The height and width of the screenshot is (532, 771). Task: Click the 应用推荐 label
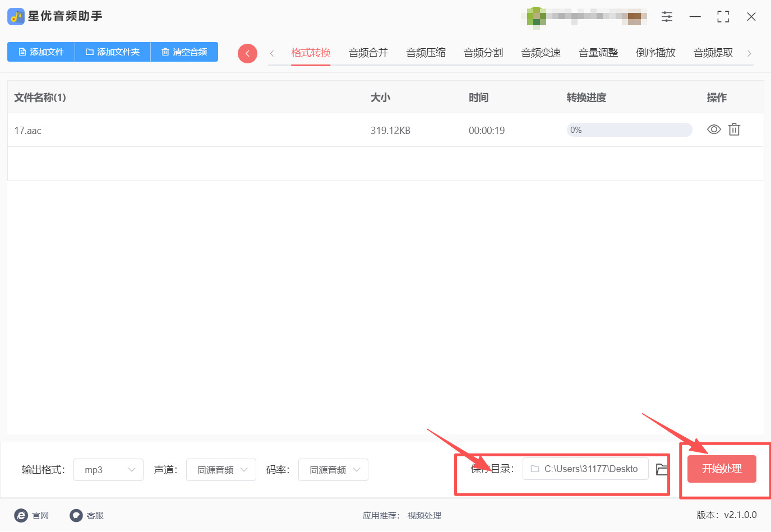click(x=381, y=516)
